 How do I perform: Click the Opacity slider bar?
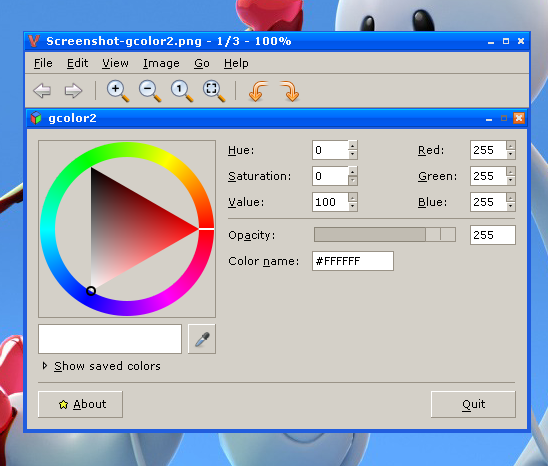coord(385,235)
